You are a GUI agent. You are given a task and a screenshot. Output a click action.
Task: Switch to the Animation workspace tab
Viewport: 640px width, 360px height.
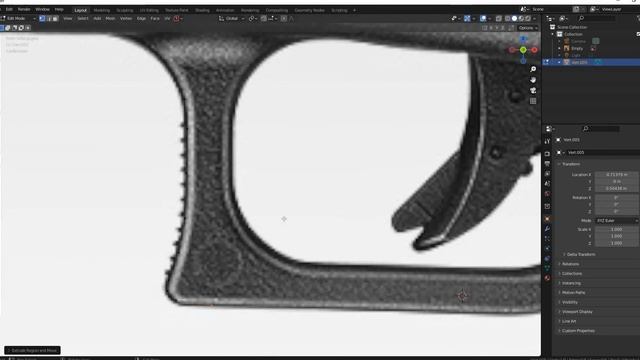[225, 10]
